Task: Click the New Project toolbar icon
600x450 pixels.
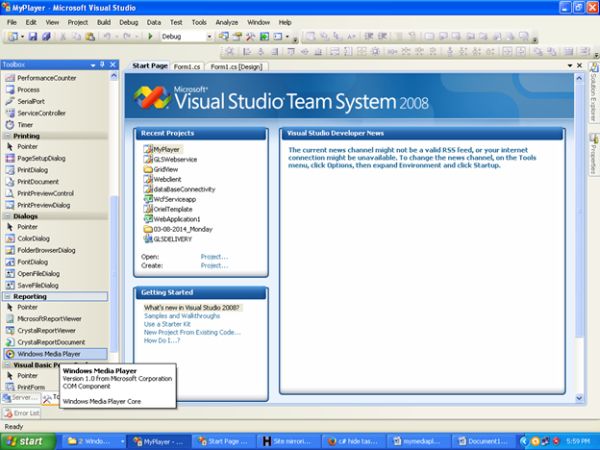Action: (13, 36)
